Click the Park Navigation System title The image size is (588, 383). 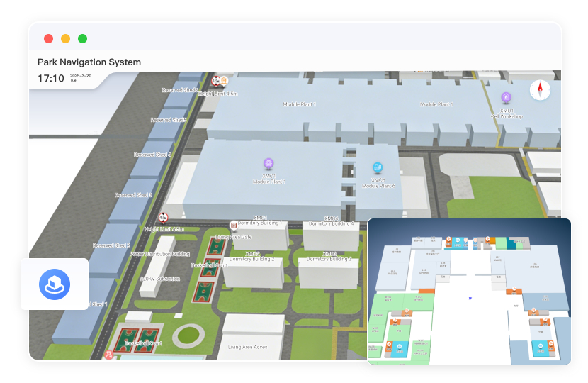(x=89, y=62)
